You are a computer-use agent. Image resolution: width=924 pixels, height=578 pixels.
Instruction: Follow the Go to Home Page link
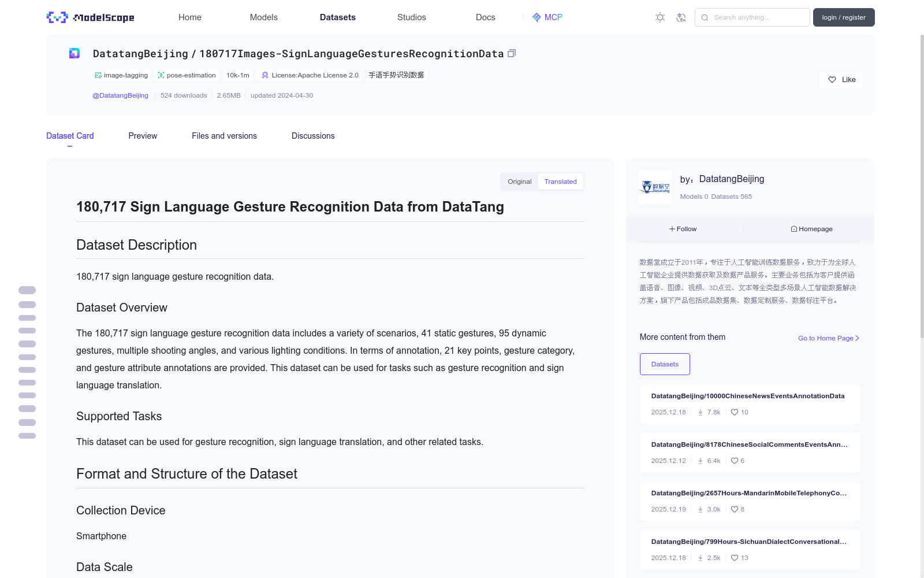(x=829, y=338)
